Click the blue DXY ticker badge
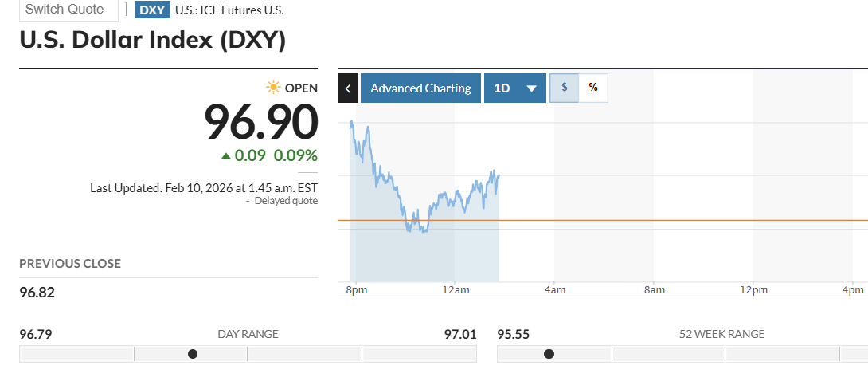The height and width of the screenshot is (389, 868). 152,10
